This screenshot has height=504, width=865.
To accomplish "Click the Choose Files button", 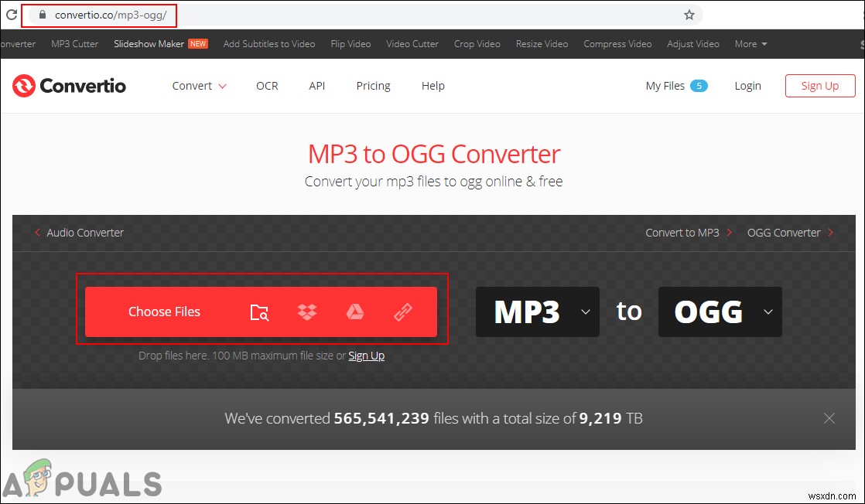I will (x=164, y=312).
